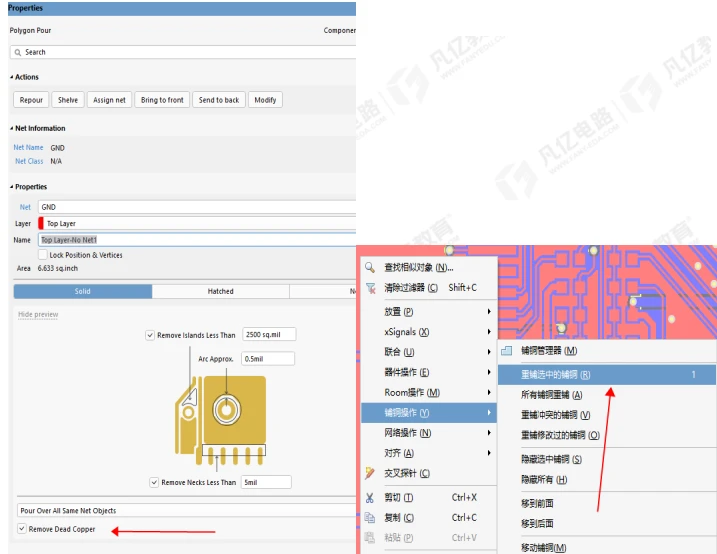Screen dimensions: 717x554
Task: Collapse the Actions section
Action: coord(11,77)
